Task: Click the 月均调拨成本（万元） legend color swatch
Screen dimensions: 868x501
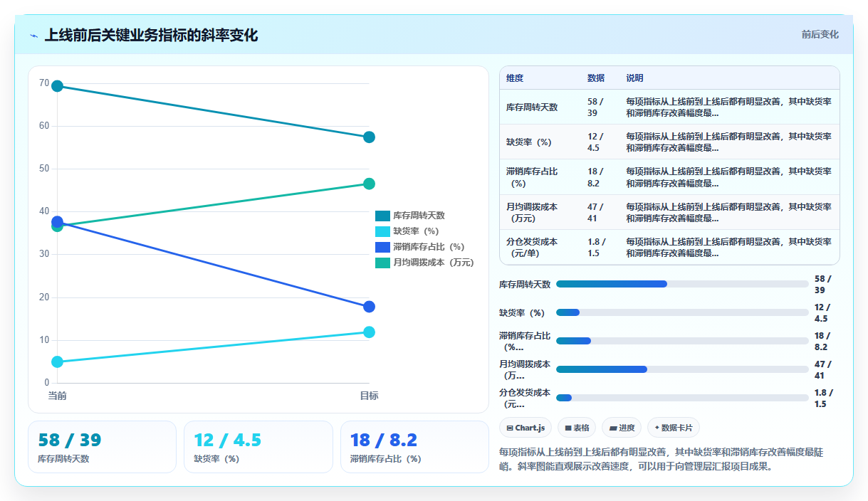Action: 382,263
